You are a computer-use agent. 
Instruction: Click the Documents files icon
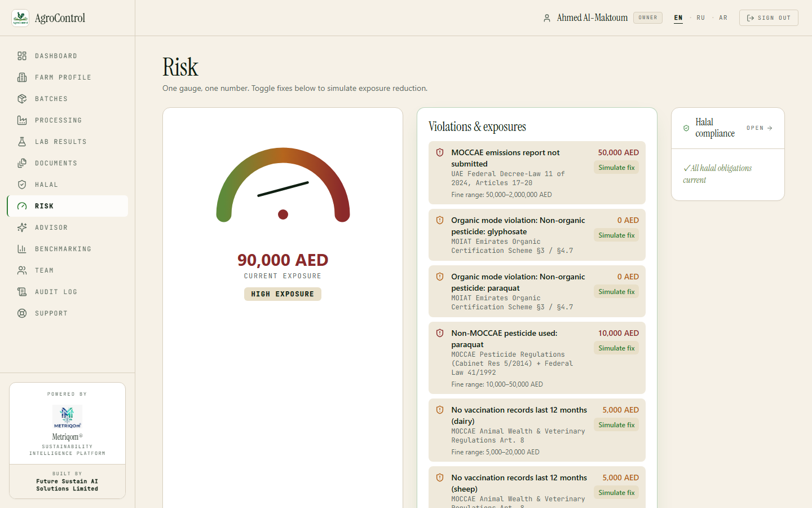(x=22, y=163)
